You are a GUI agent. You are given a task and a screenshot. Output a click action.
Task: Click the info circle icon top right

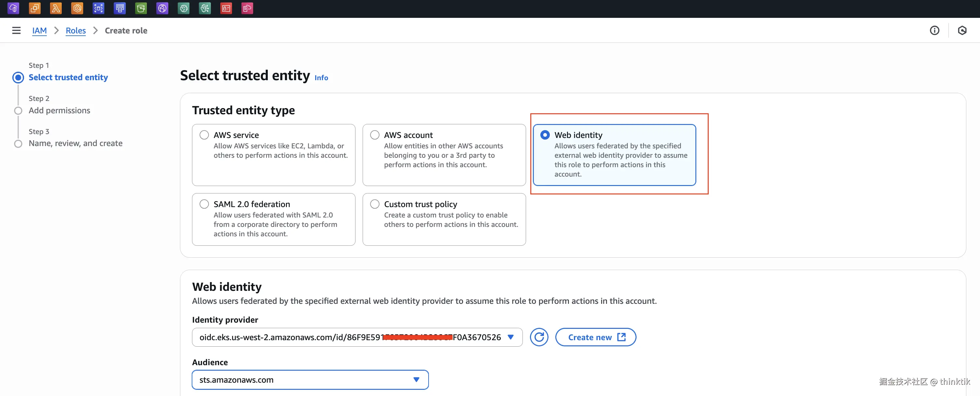point(935,31)
